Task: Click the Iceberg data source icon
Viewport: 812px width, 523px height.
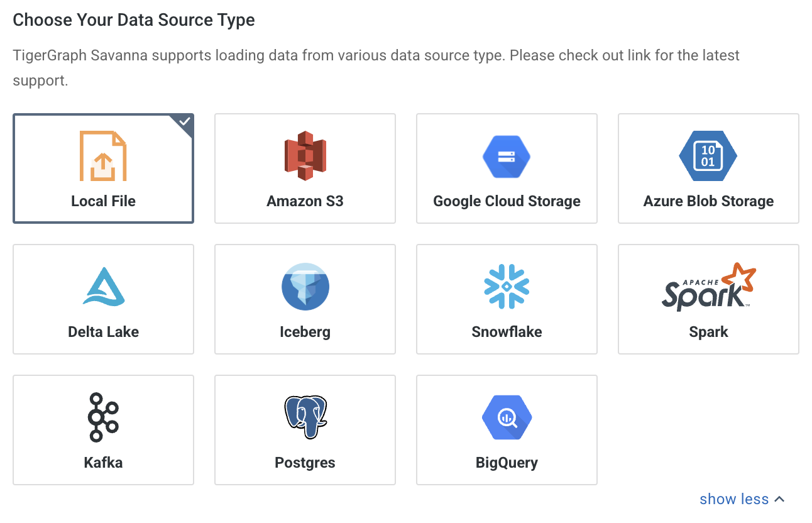Action: pyautogui.click(x=305, y=287)
